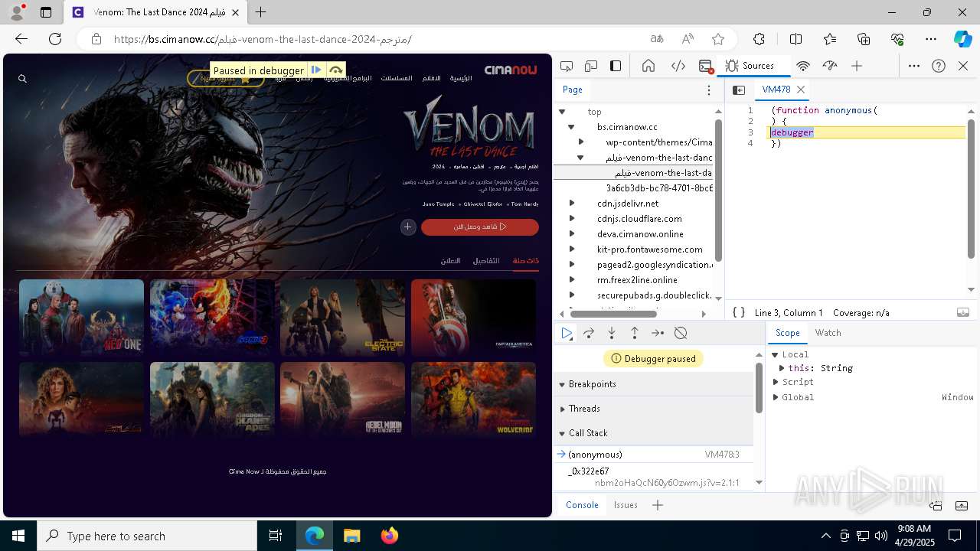Change DevTools dock side icon
The image size is (980, 551).
tap(616, 66)
